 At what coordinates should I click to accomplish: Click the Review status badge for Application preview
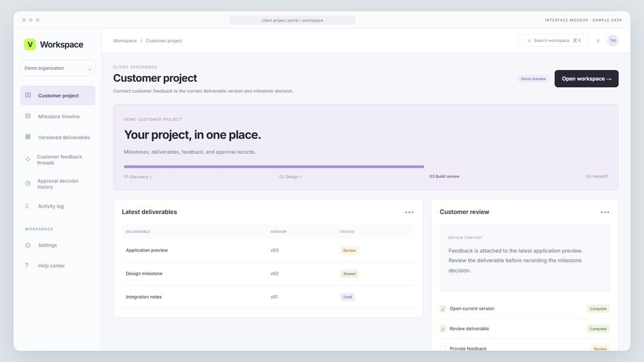tap(349, 250)
